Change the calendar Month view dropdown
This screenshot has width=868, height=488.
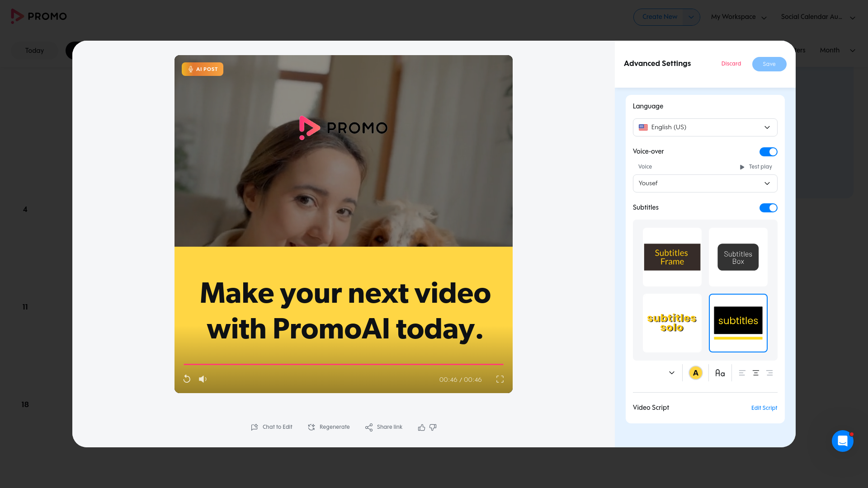(x=837, y=50)
